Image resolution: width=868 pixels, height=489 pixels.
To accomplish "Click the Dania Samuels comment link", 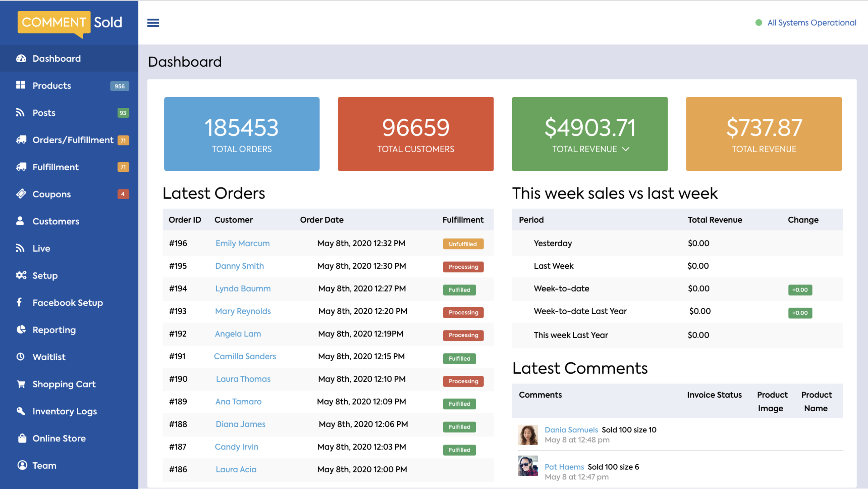I will tap(571, 430).
